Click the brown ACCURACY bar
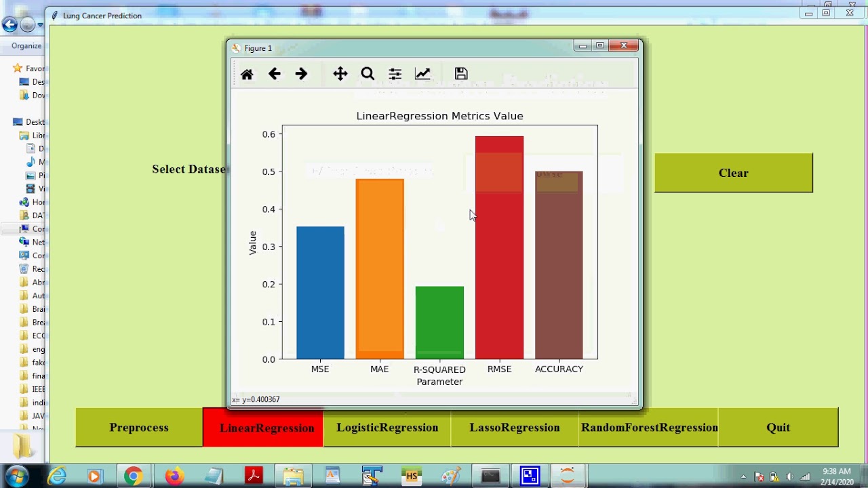Screen dimensions: 868x488 click(x=559, y=265)
